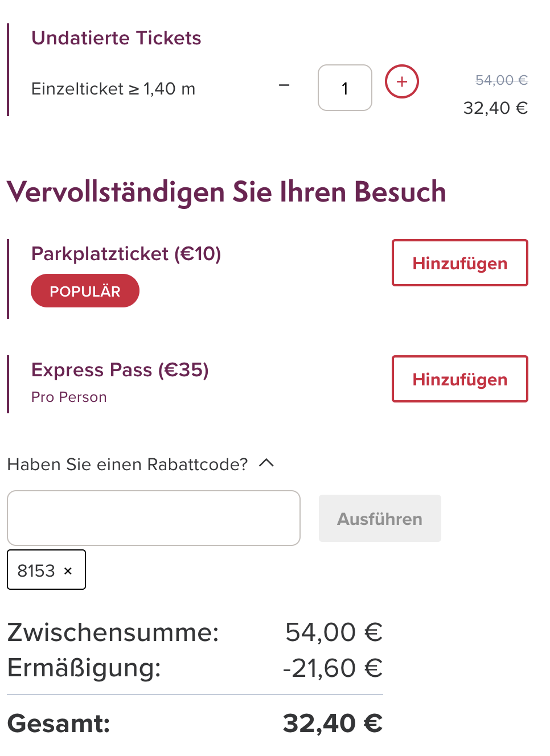The height and width of the screenshot is (756, 550).
Task: Focus the empty Rabattcode input field
Action: click(x=153, y=518)
